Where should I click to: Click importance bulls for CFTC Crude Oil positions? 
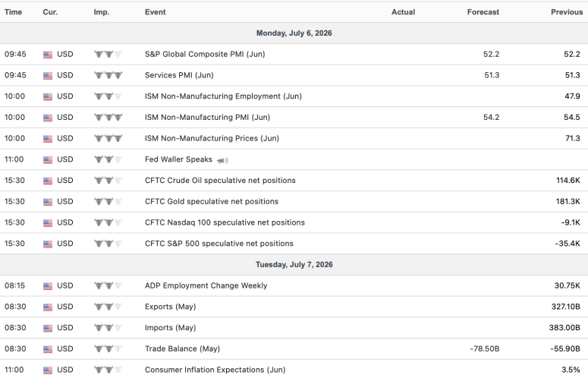pos(108,180)
